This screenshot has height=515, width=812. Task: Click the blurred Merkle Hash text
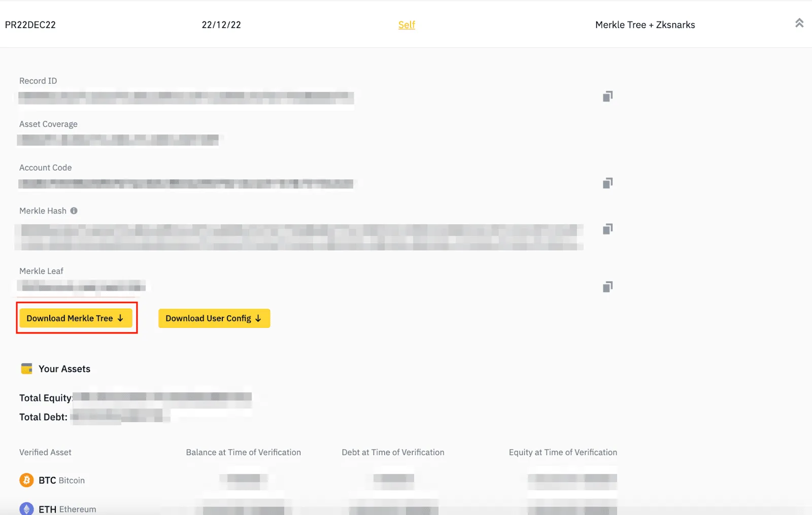click(299, 237)
